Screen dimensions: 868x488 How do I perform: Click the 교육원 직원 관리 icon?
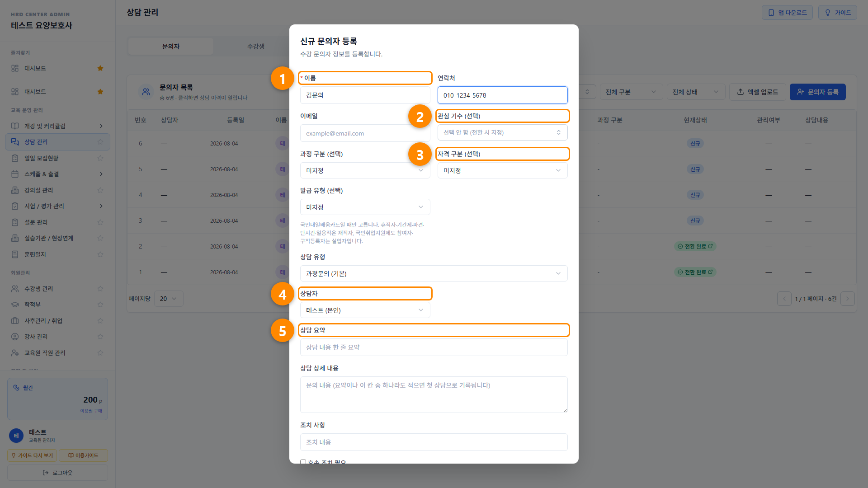point(15,353)
